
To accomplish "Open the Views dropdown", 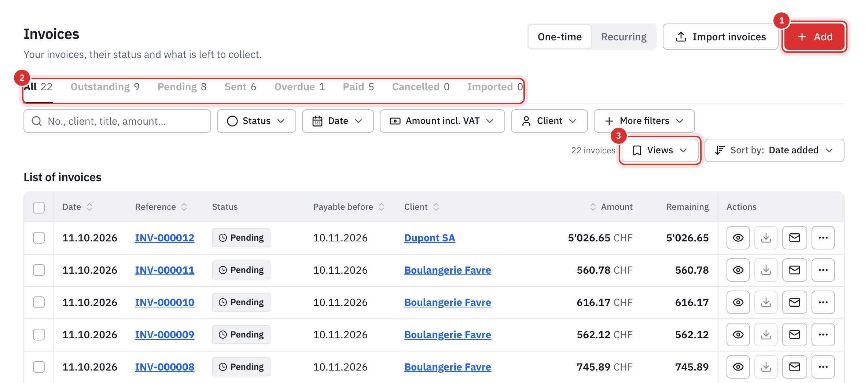I will (x=660, y=150).
